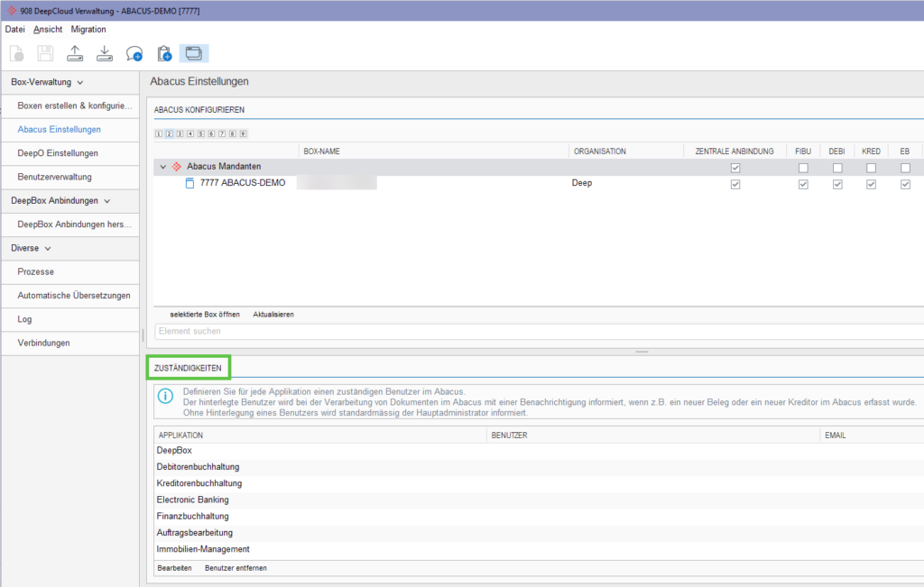Open Boxen erstellen & konfigurieren page
The height and width of the screenshot is (587, 924).
pyautogui.click(x=70, y=106)
